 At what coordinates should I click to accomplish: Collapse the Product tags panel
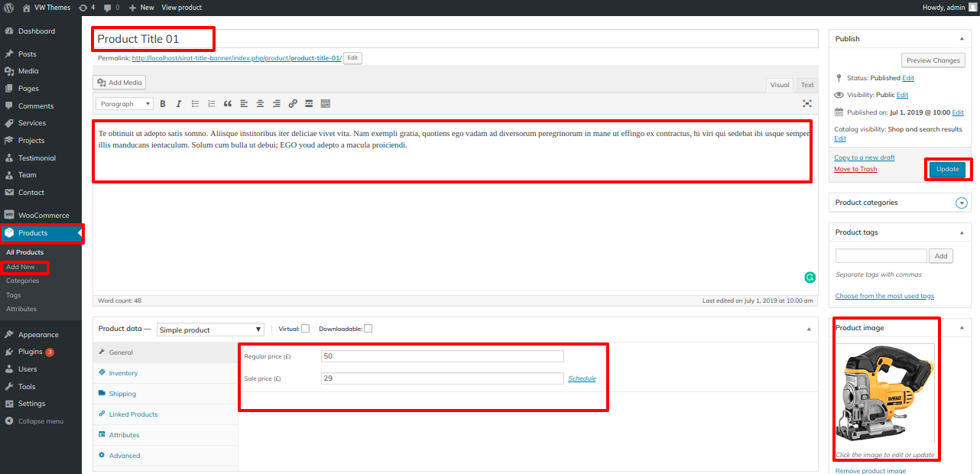point(962,232)
